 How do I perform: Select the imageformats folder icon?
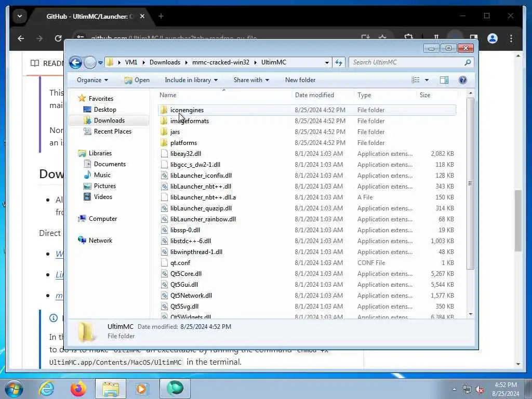pos(164,121)
